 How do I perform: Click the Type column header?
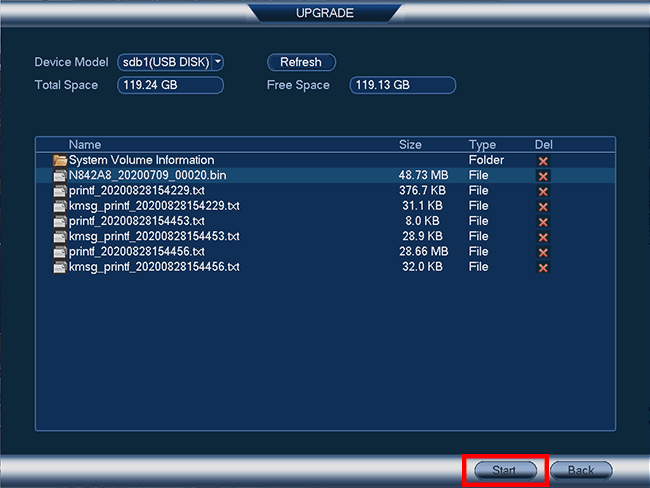click(x=482, y=145)
